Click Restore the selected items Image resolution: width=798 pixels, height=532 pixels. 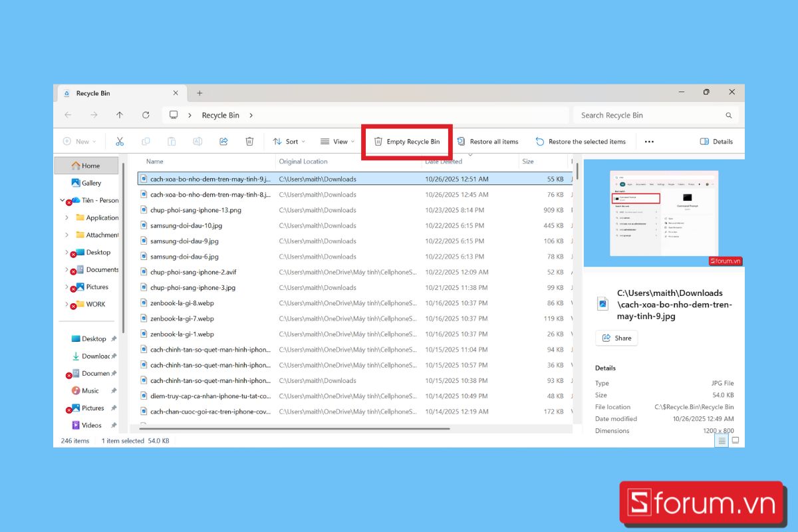pyautogui.click(x=581, y=142)
